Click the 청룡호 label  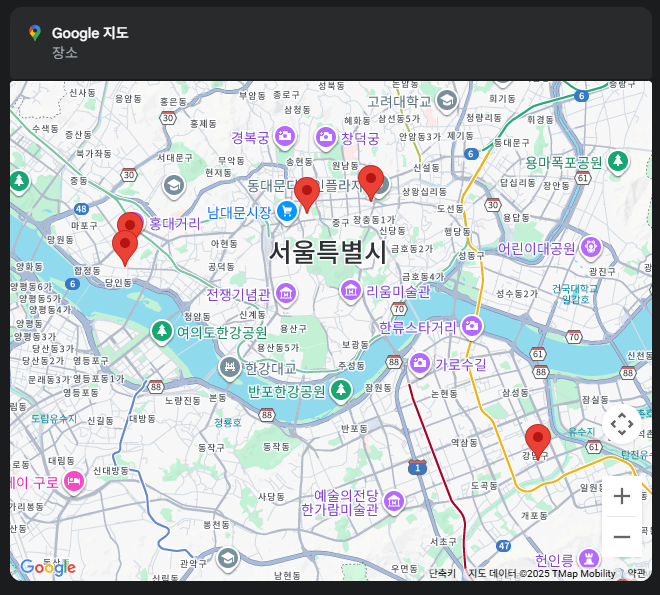coord(228,422)
